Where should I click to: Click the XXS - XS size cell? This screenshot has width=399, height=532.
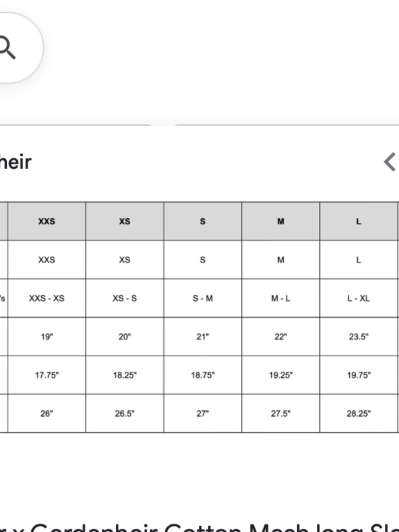(47, 298)
